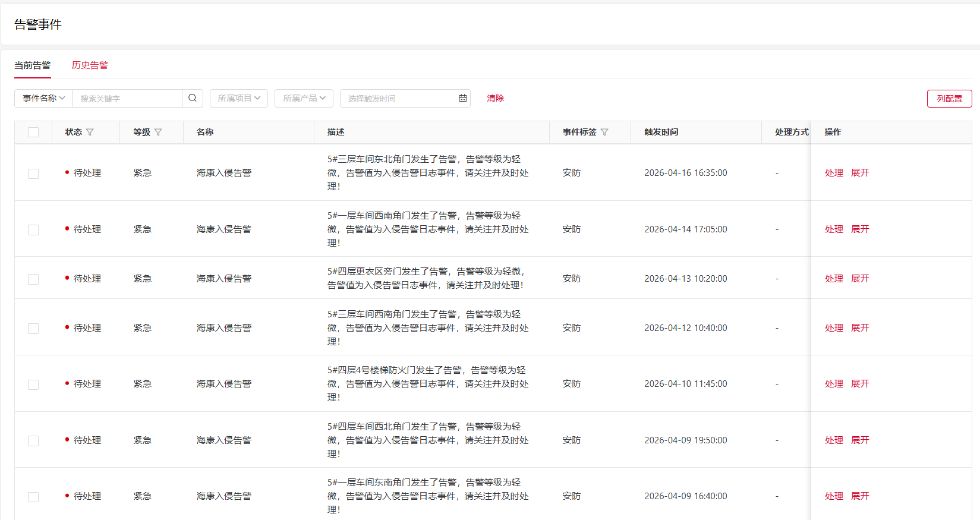This screenshot has height=520, width=980.
Task: Click timestamp 2026-04-09 19:50:00
Action: pyautogui.click(x=686, y=440)
